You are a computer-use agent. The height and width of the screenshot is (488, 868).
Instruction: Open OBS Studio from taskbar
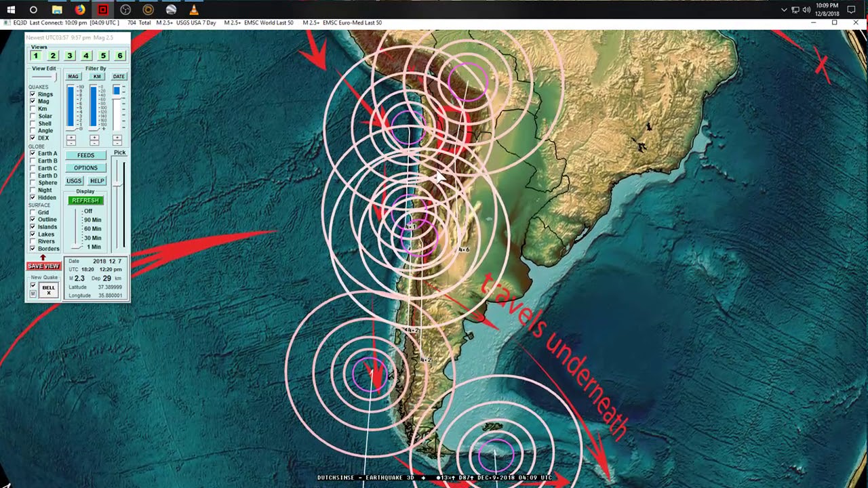[x=125, y=9]
